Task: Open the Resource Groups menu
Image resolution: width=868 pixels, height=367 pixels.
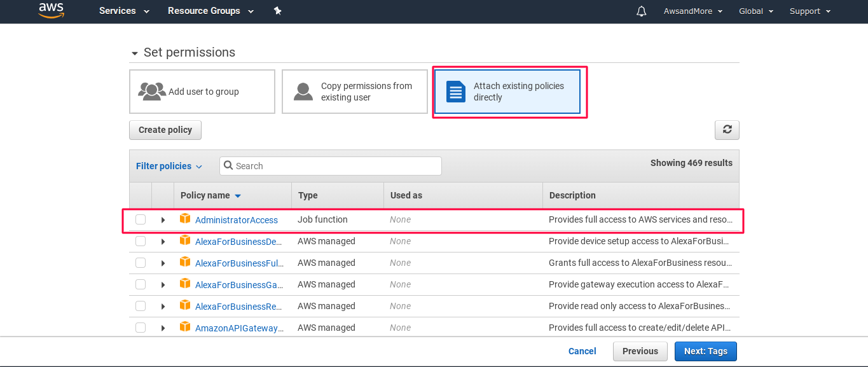Action: click(210, 11)
